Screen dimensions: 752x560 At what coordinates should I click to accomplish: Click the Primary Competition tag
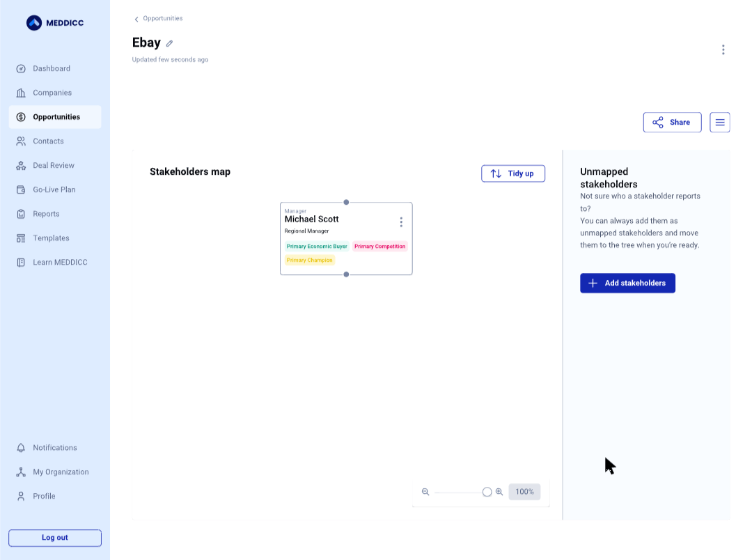[380, 246]
